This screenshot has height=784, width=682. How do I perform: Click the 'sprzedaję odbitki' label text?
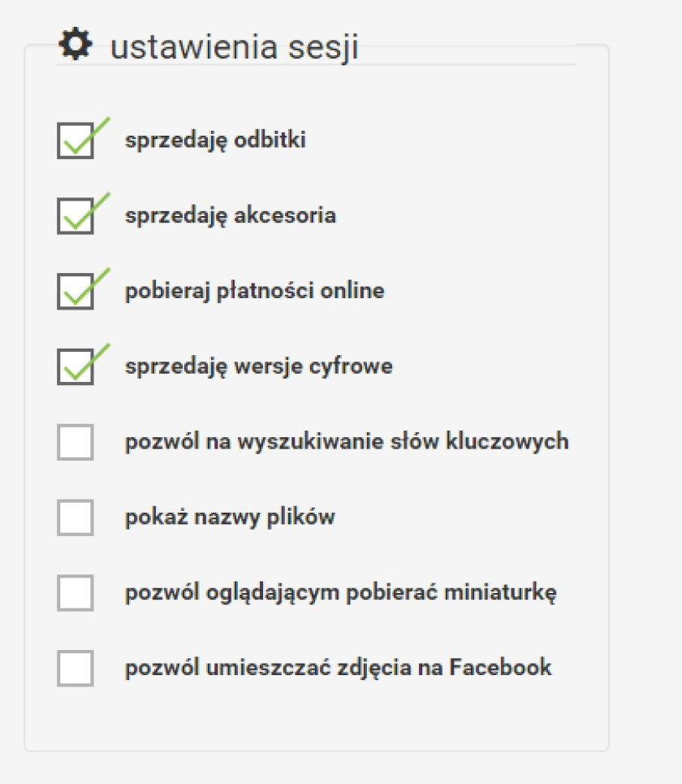click(x=215, y=141)
